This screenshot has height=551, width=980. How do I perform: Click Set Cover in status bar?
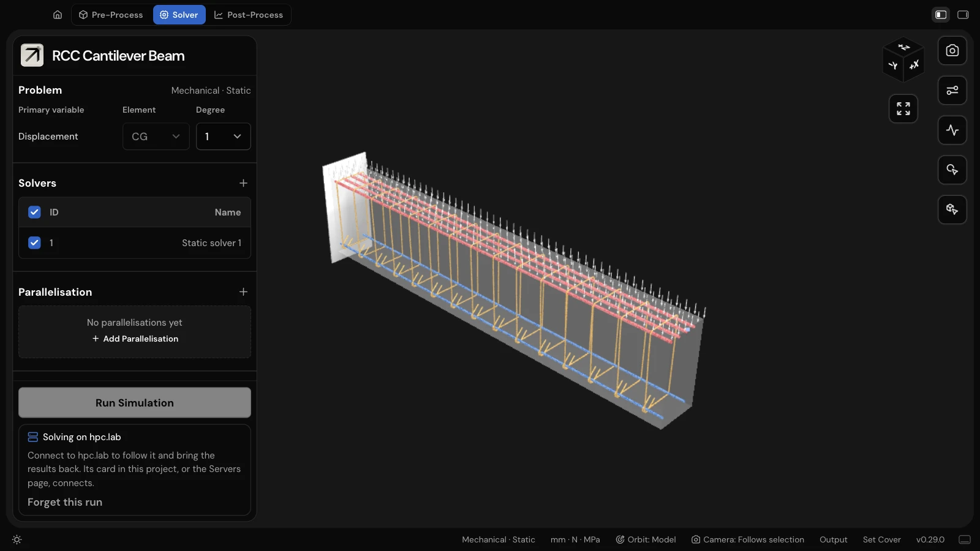(x=882, y=539)
